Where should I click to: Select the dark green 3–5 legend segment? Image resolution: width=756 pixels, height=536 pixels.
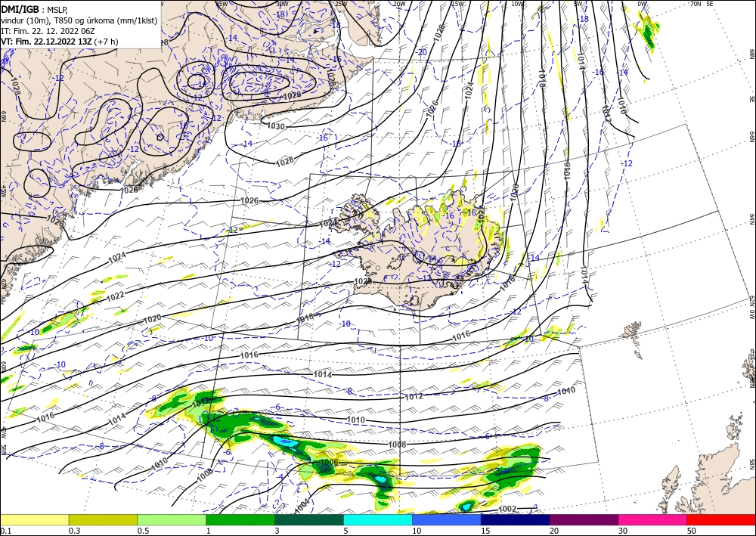(x=309, y=519)
